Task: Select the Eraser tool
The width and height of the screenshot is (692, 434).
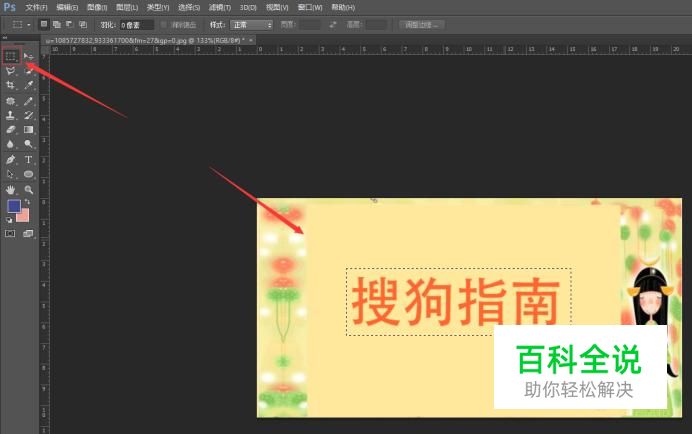Action: pyautogui.click(x=11, y=130)
